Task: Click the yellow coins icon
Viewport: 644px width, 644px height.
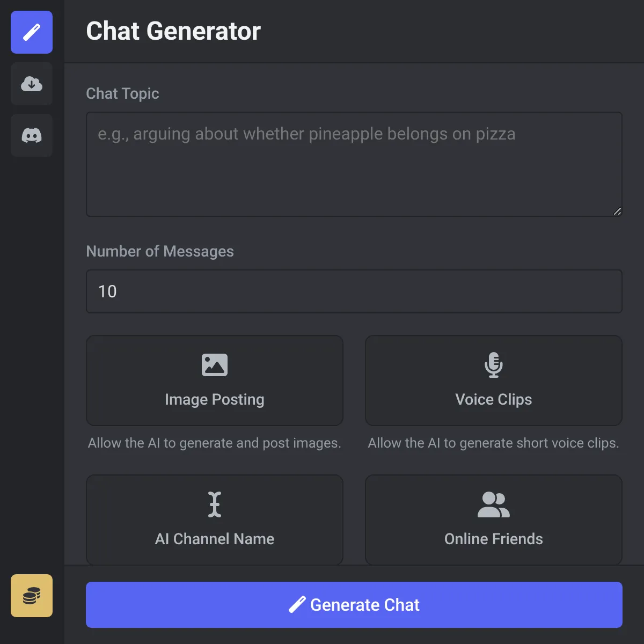Action: pyautogui.click(x=32, y=596)
